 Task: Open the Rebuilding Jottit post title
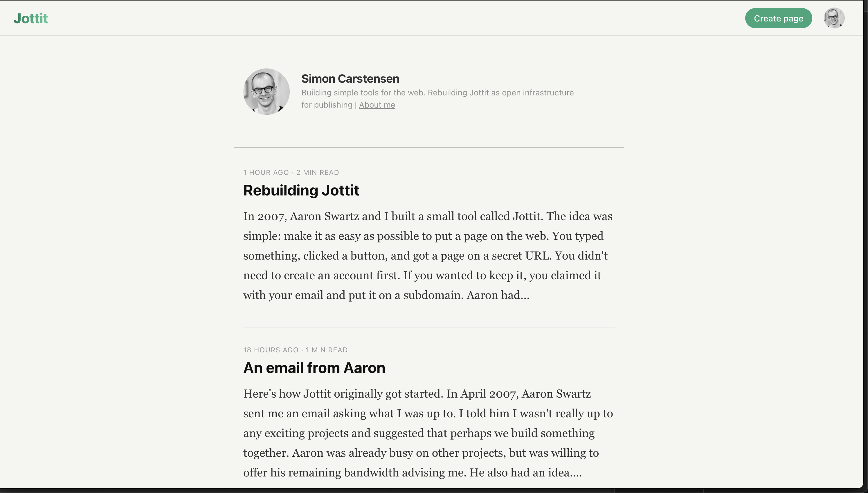pos(301,190)
